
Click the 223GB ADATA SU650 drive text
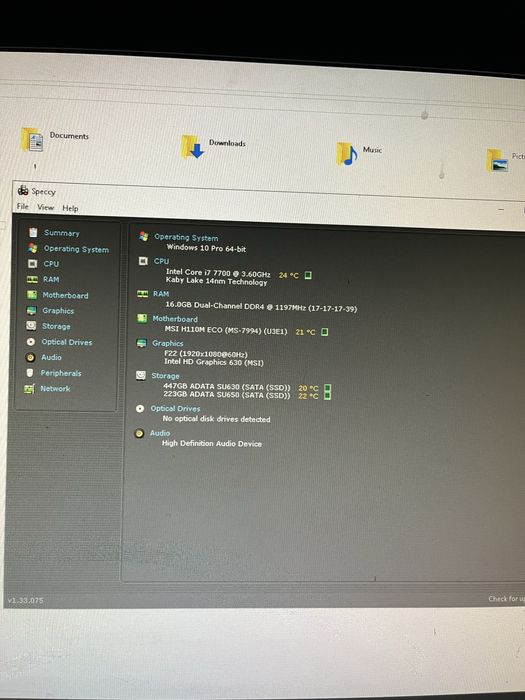coord(226,395)
